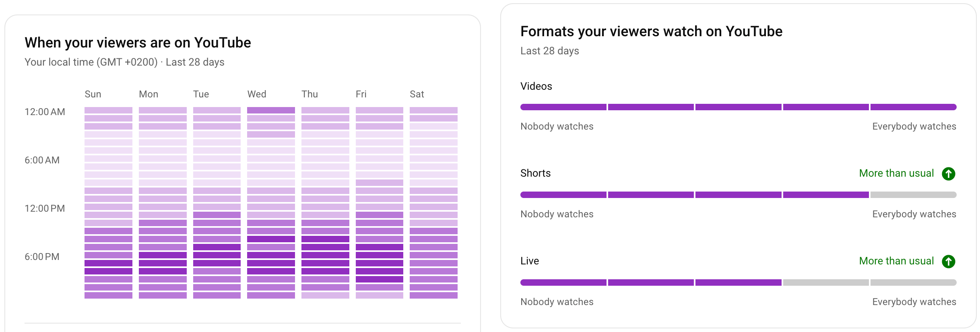The width and height of the screenshot is (980, 332).
Task: Click 'Nobody watches' under the Shorts bar
Action: 557,214
